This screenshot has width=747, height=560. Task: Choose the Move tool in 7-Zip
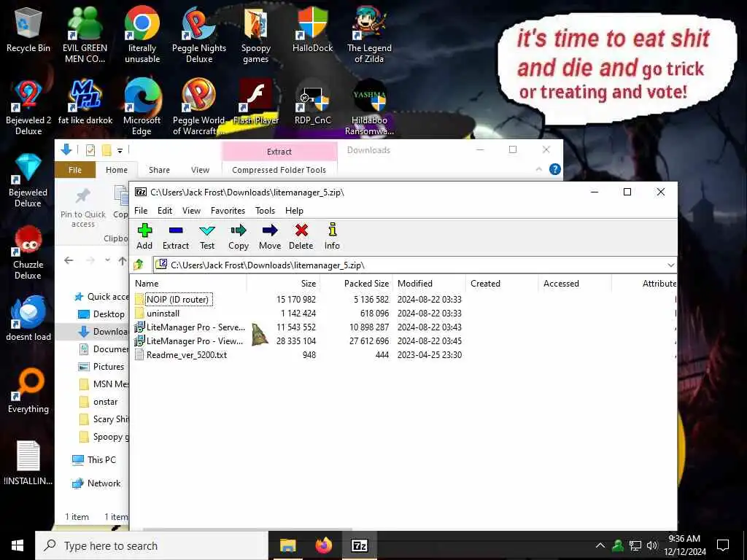270,236
